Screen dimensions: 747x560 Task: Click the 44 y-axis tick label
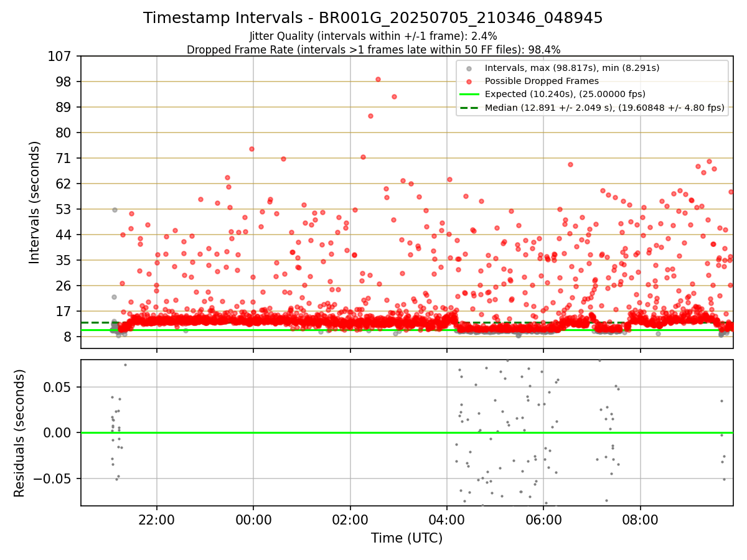[65, 235]
